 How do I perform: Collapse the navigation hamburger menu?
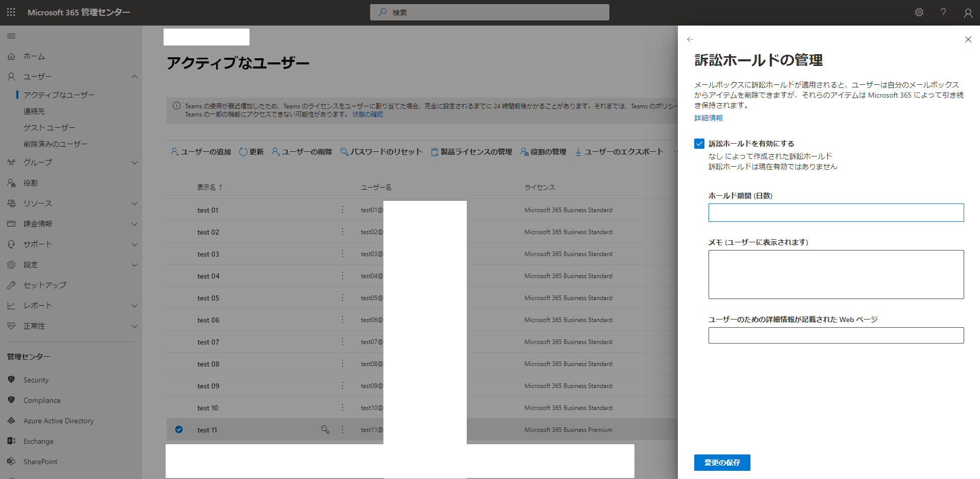coord(11,36)
